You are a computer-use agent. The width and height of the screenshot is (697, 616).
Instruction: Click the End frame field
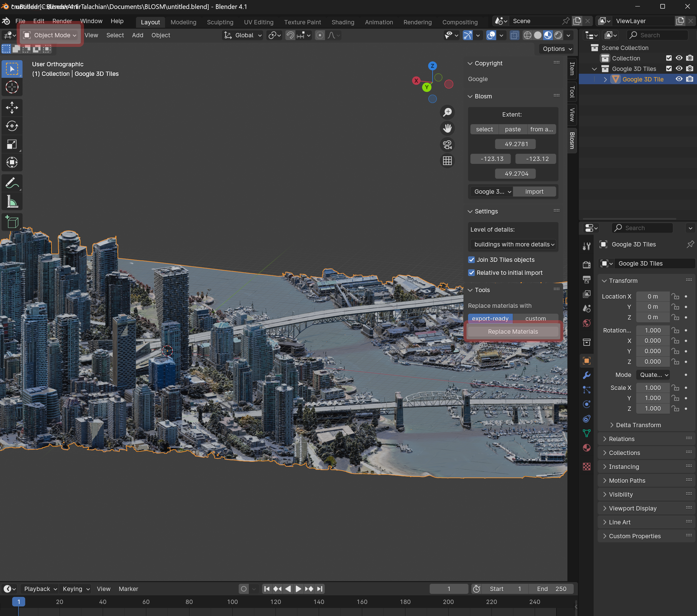coord(551,589)
